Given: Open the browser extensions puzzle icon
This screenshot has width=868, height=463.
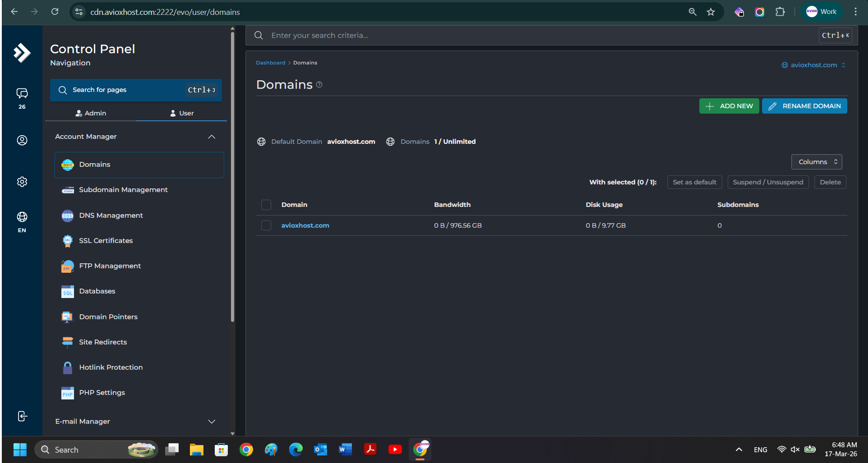Looking at the screenshot, I should pyautogui.click(x=780, y=12).
